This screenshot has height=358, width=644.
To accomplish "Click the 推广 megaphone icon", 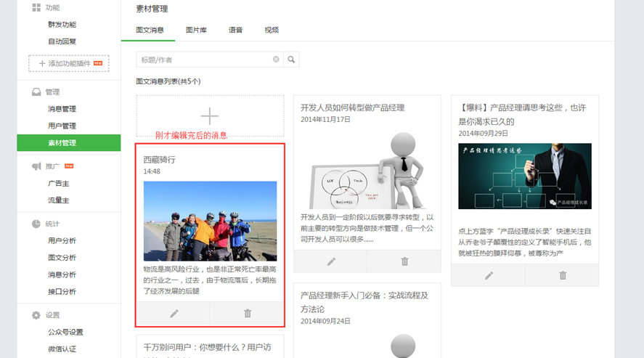I will (x=36, y=166).
